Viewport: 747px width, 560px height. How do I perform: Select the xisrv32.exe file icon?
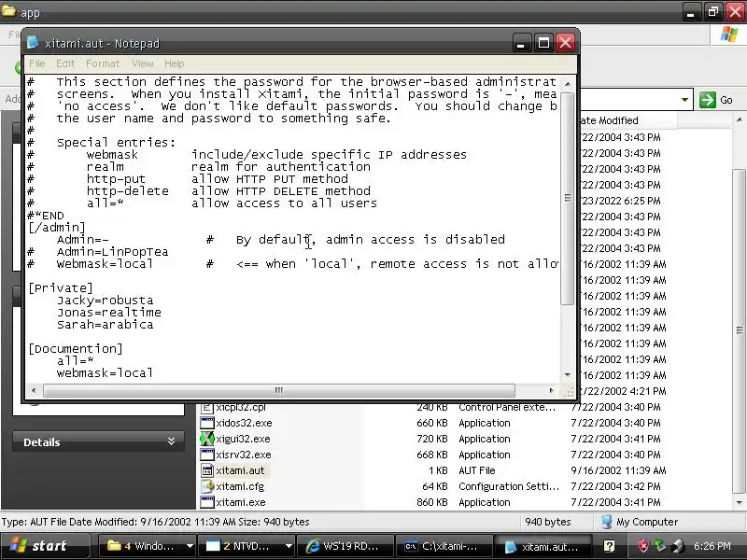point(206,455)
